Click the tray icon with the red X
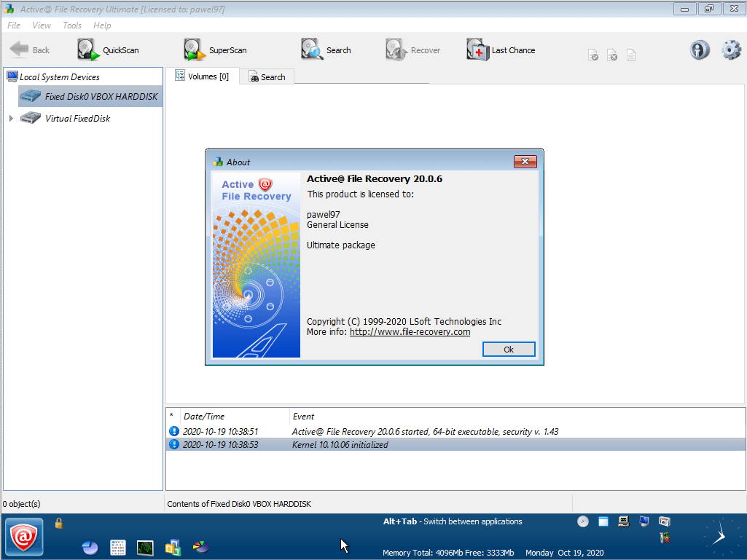The image size is (747, 560). click(x=665, y=538)
